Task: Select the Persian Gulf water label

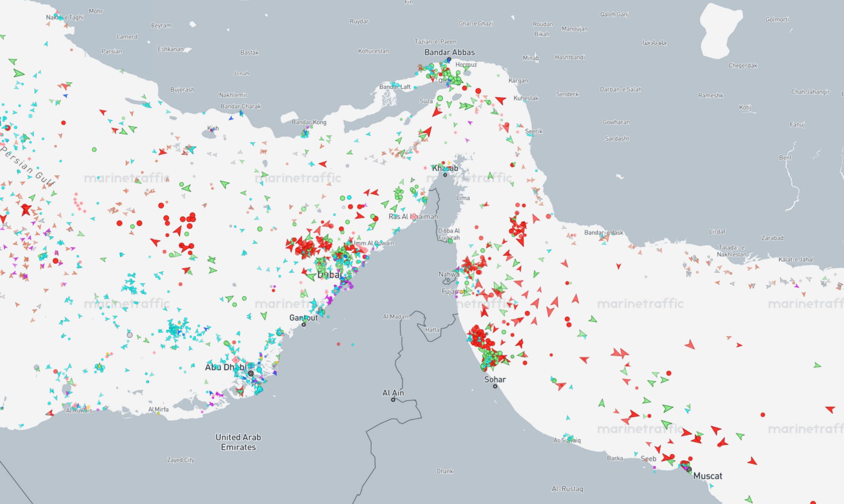Action: (x=27, y=167)
